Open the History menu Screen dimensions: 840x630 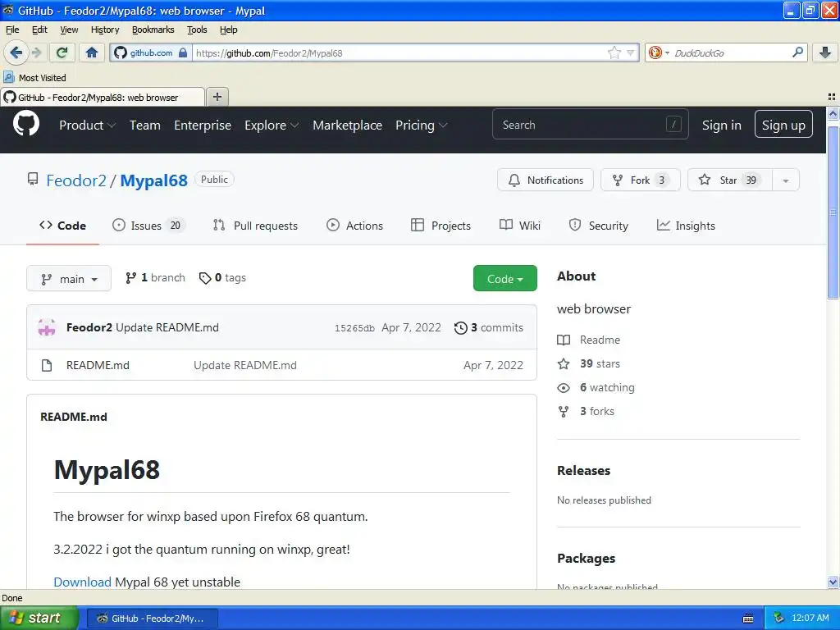[105, 30]
